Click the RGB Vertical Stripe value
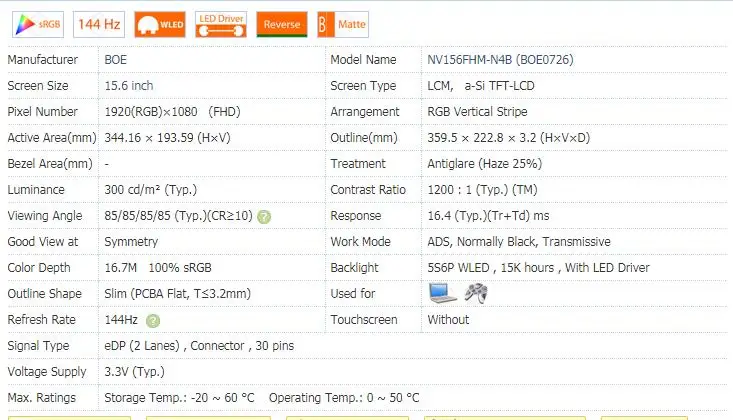The height and width of the screenshot is (420, 733). (477, 112)
